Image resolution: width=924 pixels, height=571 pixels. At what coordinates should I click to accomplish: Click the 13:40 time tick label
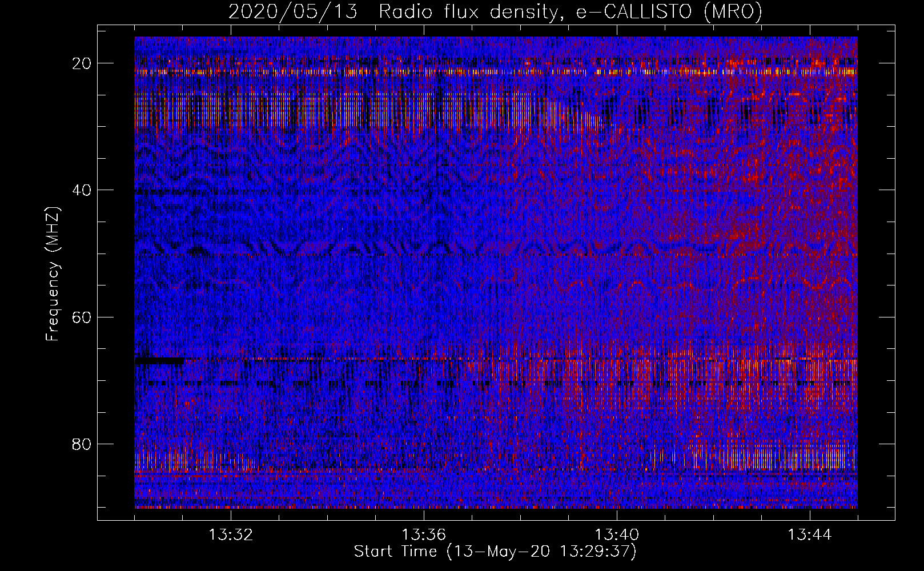click(x=617, y=535)
